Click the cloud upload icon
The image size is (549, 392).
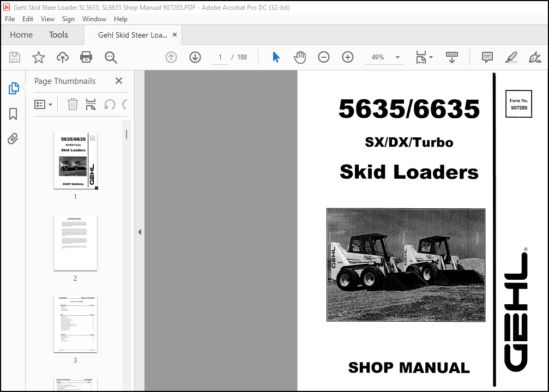tap(62, 57)
